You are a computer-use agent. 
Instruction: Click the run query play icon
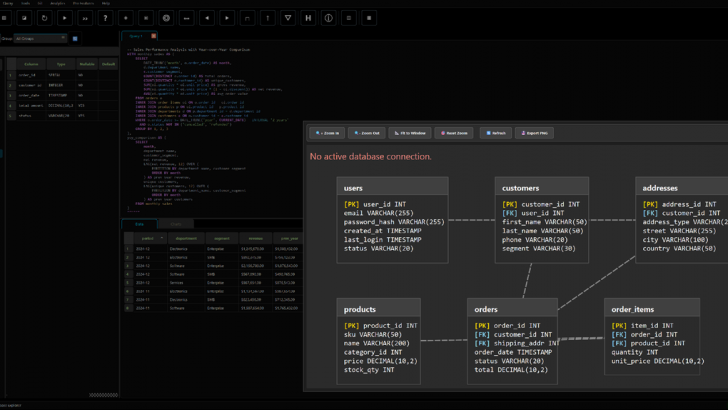(x=65, y=18)
